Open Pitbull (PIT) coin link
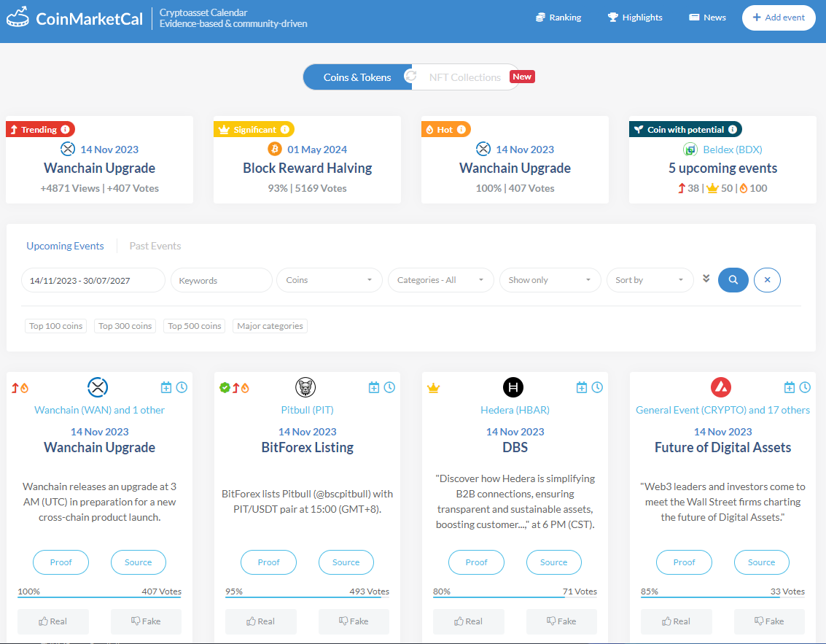The image size is (826, 644). click(307, 410)
